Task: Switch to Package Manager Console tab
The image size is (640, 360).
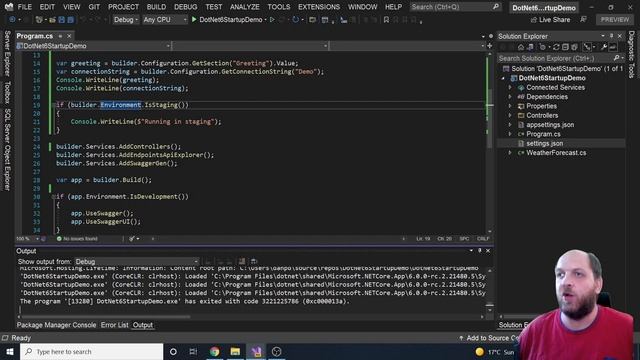Action: (x=56, y=325)
